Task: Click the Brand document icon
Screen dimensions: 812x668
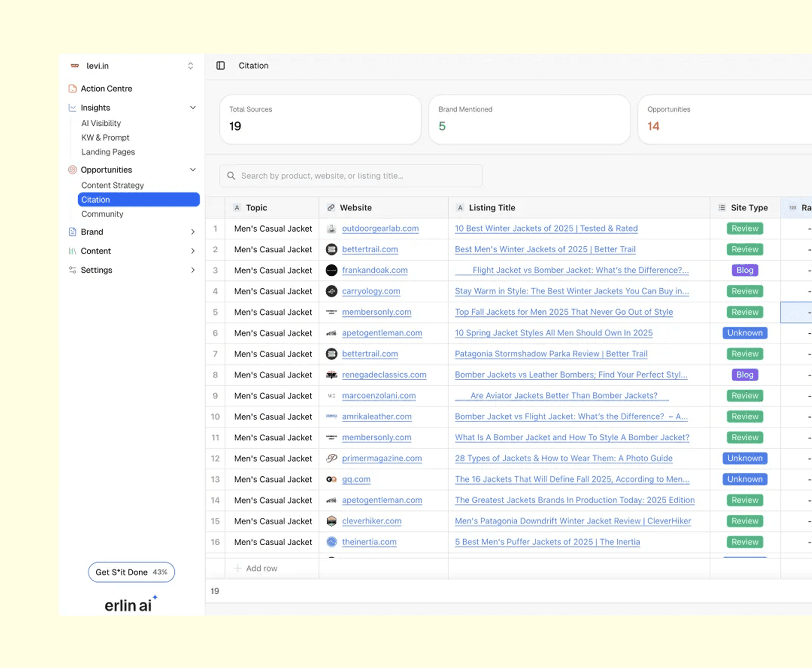Action: pyautogui.click(x=73, y=232)
